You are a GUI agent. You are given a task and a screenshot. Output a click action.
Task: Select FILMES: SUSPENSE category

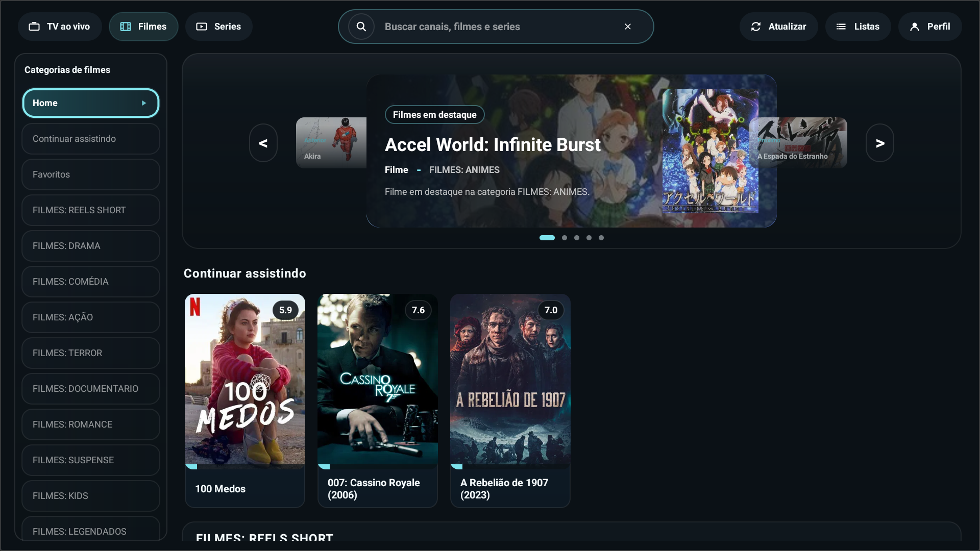pyautogui.click(x=91, y=460)
